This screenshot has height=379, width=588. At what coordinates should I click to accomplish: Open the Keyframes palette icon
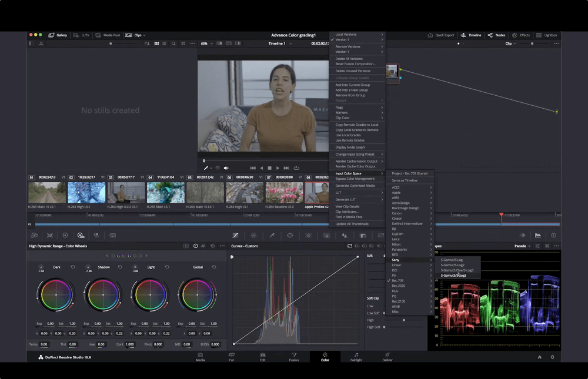tap(522, 236)
